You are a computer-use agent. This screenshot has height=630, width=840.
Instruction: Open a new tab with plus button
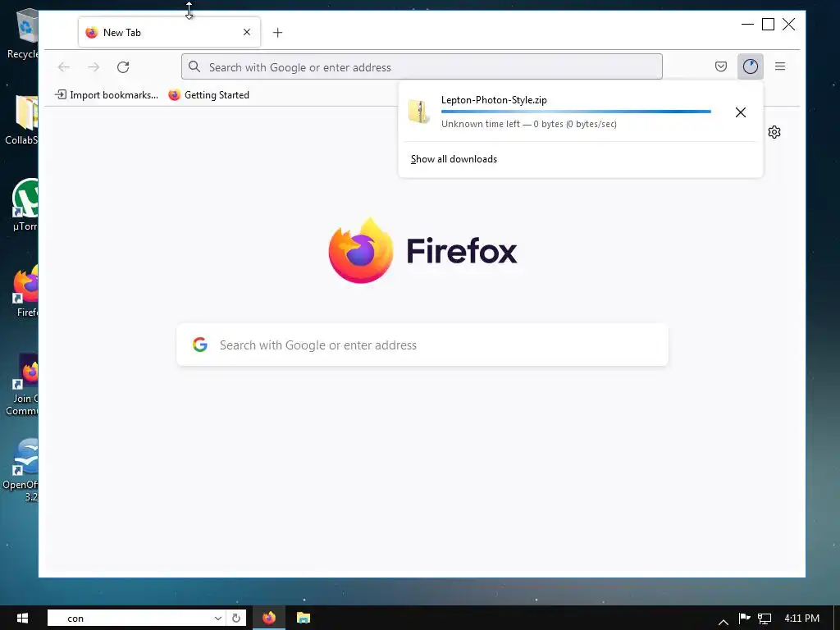coord(277,33)
